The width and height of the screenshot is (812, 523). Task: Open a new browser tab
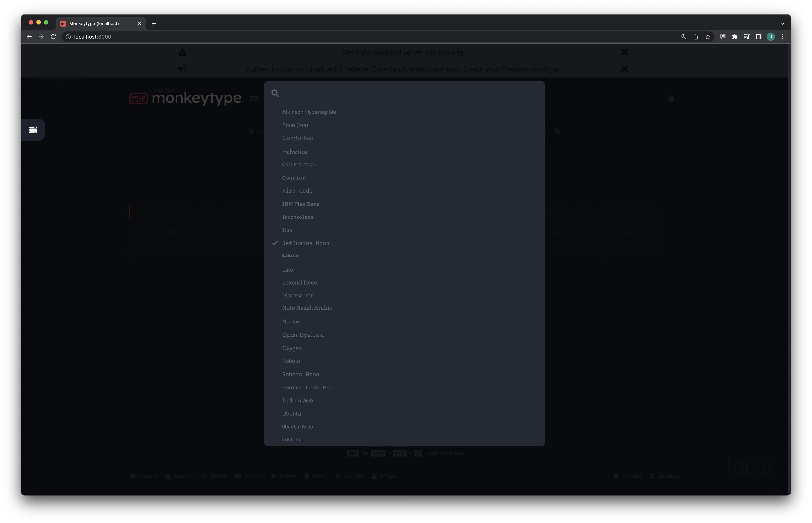[x=154, y=23]
